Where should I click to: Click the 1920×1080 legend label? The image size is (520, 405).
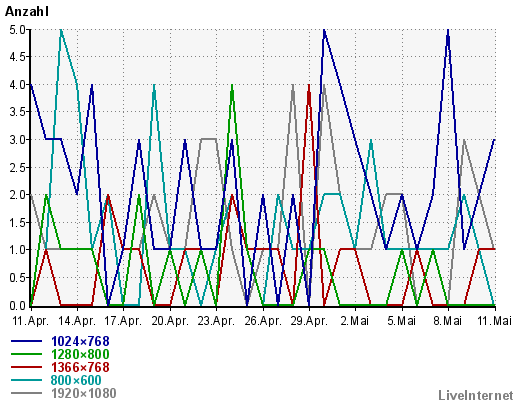84,393
